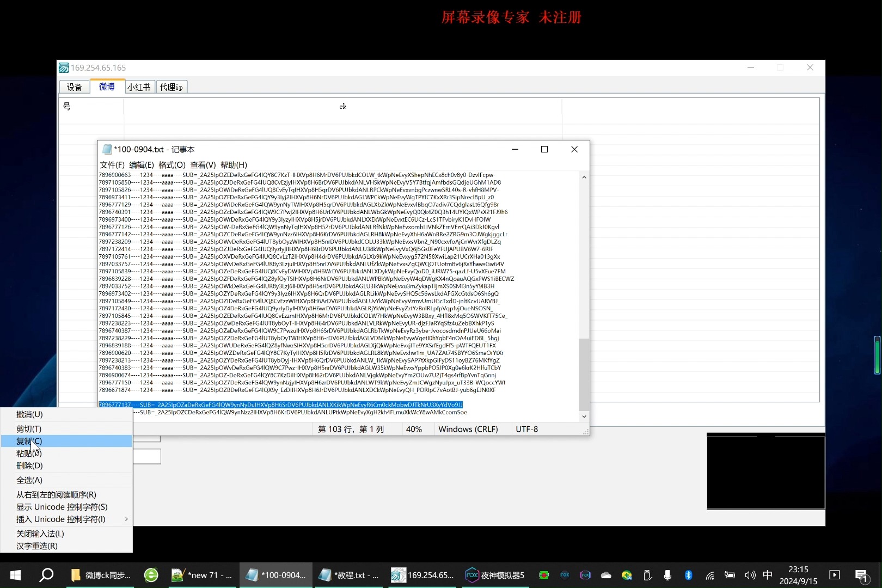Open Notepad 格式(O) menu
Screen dimensions: 882x588
[172, 165]
